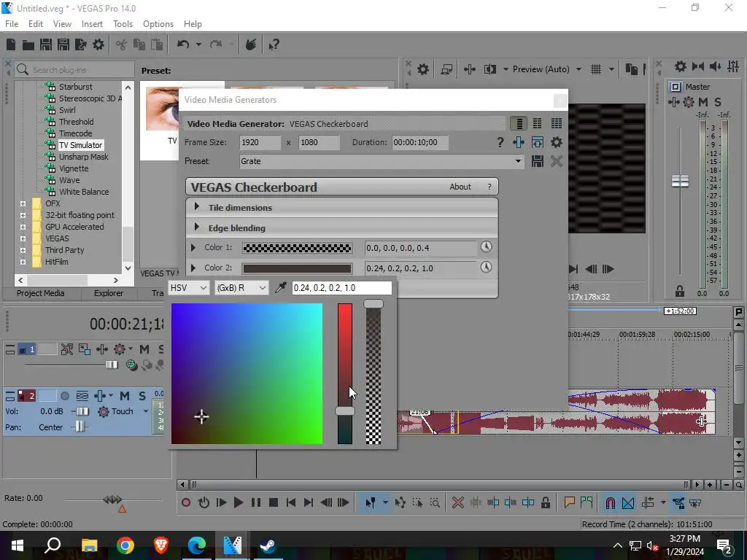This screenshot has width=747, height=560.
Task: Animate Color 1 with its clock icon
Action: click(486, 246)
